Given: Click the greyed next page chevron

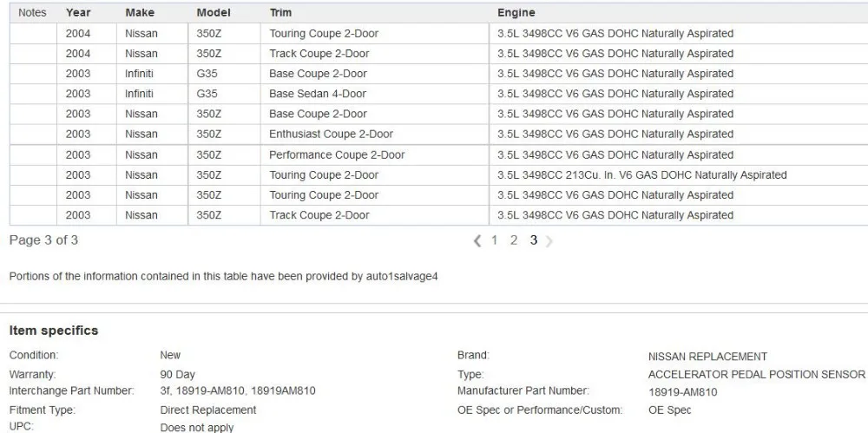Looking at the screenshot, I should [x=549, y=241].
